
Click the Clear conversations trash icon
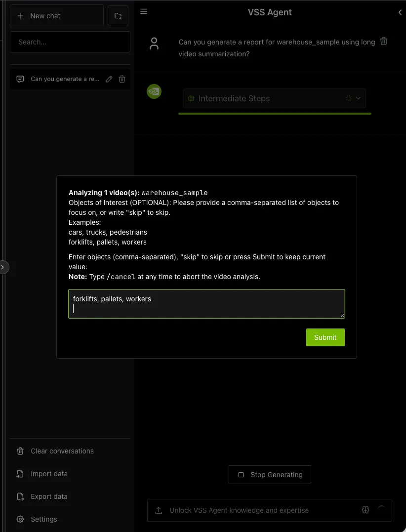tap(20, 451)
